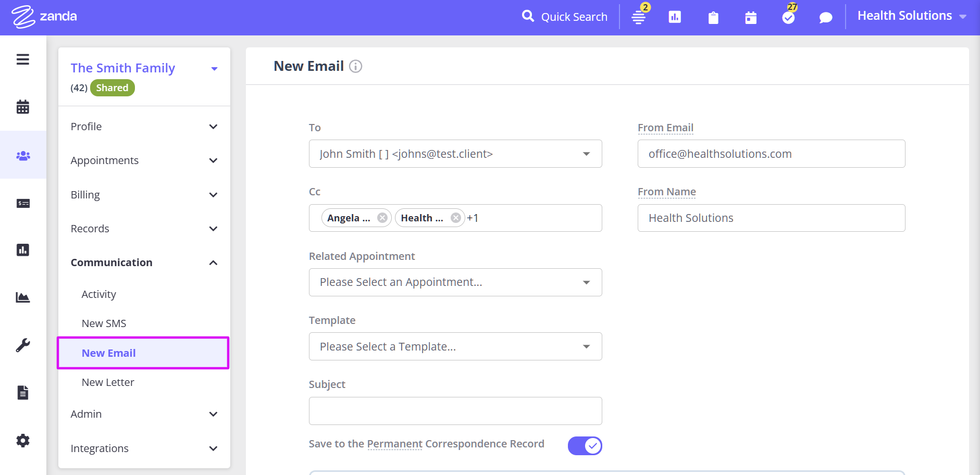Select New Letter in Communication menu
Screen dimensions: 980x475
coord(108,382)
